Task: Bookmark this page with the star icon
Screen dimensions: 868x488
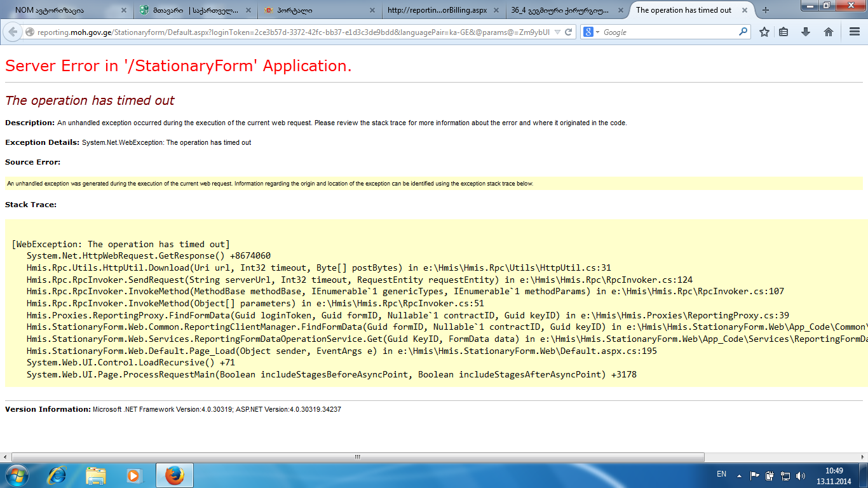Action: 764,32
